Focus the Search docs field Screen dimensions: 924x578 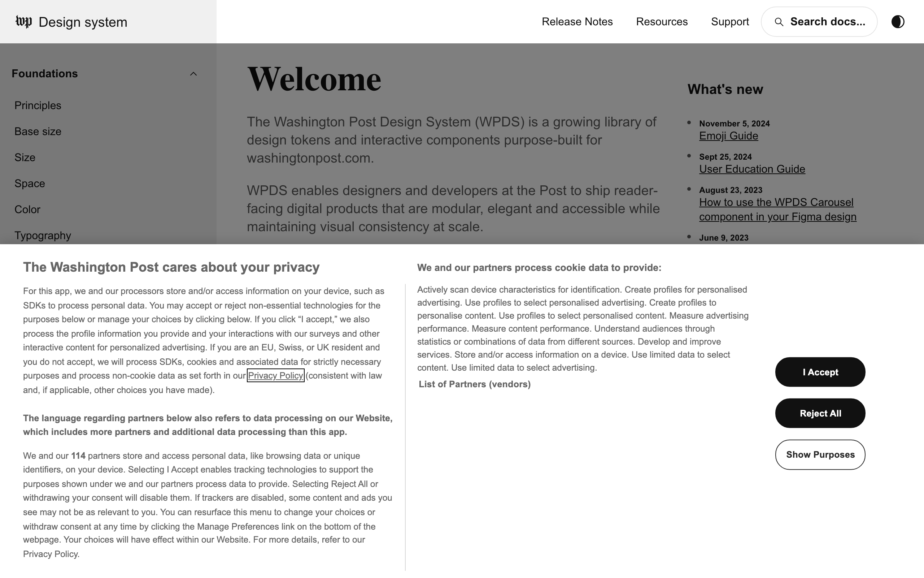[819, 22]
